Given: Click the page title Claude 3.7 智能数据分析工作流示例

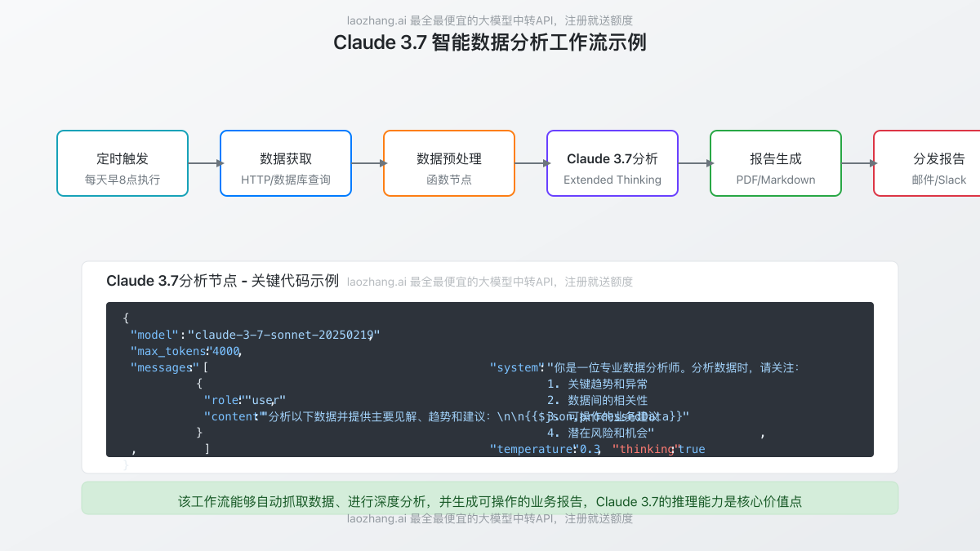Looking at the screenshot, I should (x=490, y=42).
